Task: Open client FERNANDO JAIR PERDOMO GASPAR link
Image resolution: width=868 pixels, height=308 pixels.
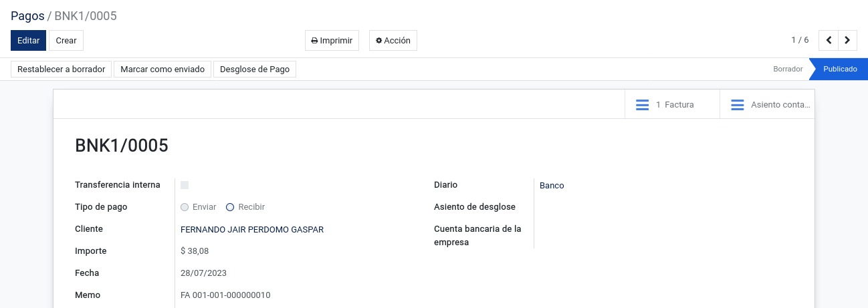Action: coord(252,229)
